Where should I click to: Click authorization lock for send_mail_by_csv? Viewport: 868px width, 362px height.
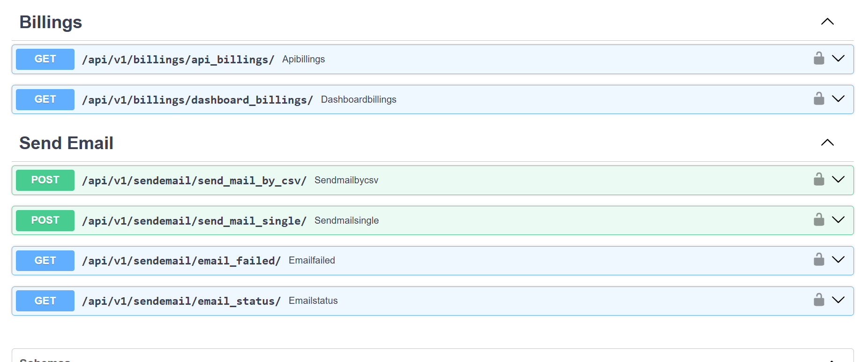pos(818,180)
